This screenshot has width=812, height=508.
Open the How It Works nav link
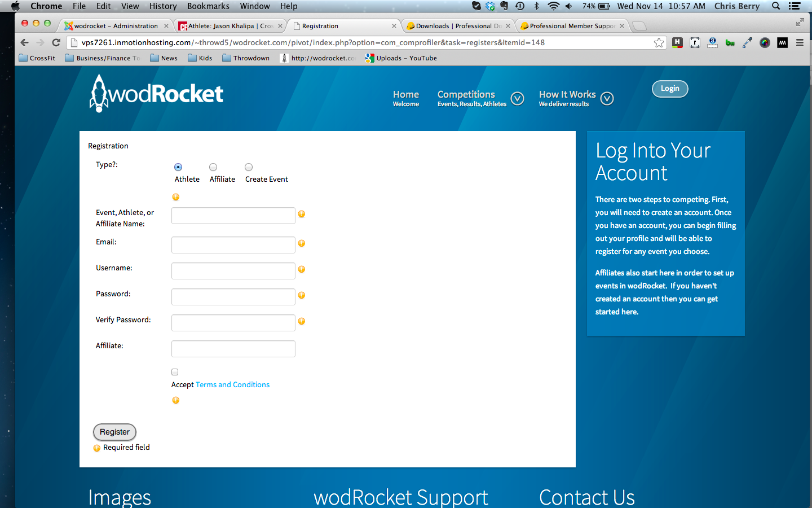coord(567,98)
